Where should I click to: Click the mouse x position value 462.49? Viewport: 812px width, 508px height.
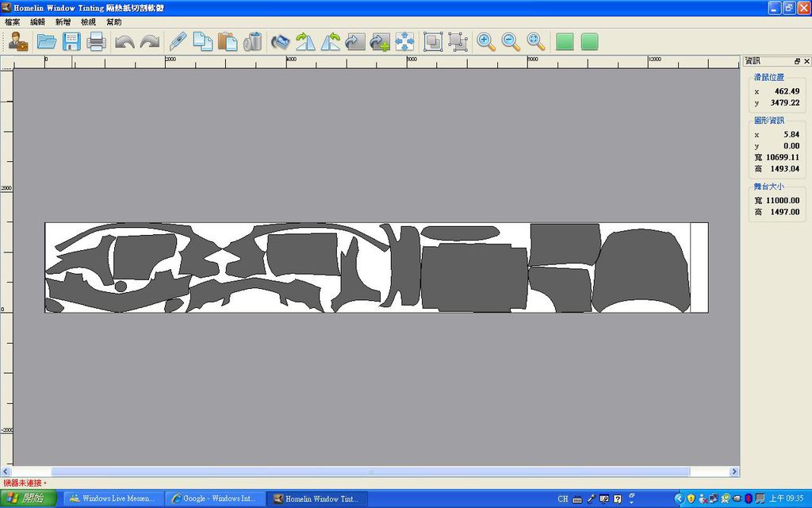[x=787, y=91]
